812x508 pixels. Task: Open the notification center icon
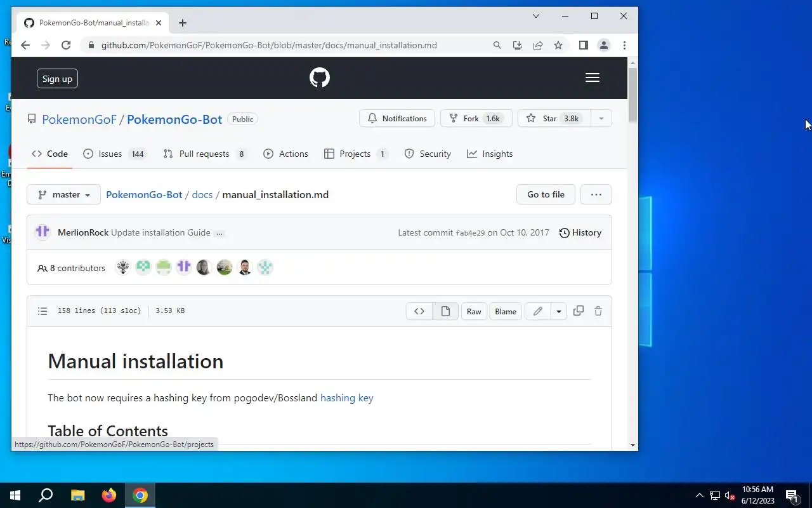coord(792,495)
